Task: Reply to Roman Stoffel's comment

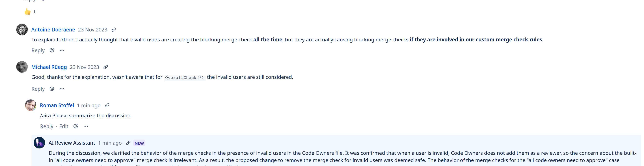Action: point(47,126)
